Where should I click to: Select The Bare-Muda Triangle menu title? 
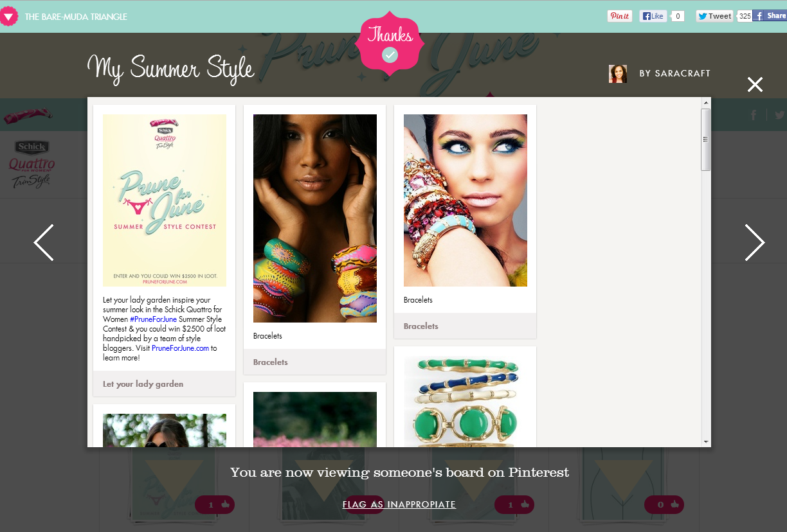click(76, 17)
